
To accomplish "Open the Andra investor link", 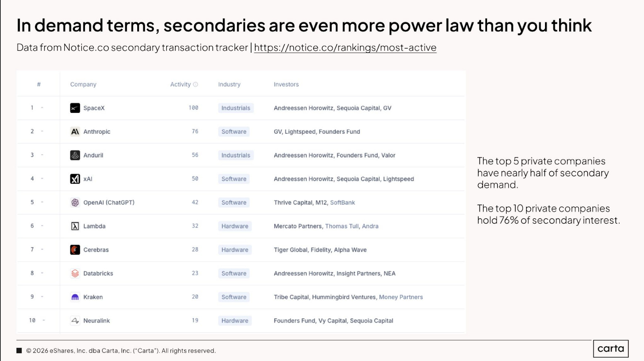I will 370,226.
